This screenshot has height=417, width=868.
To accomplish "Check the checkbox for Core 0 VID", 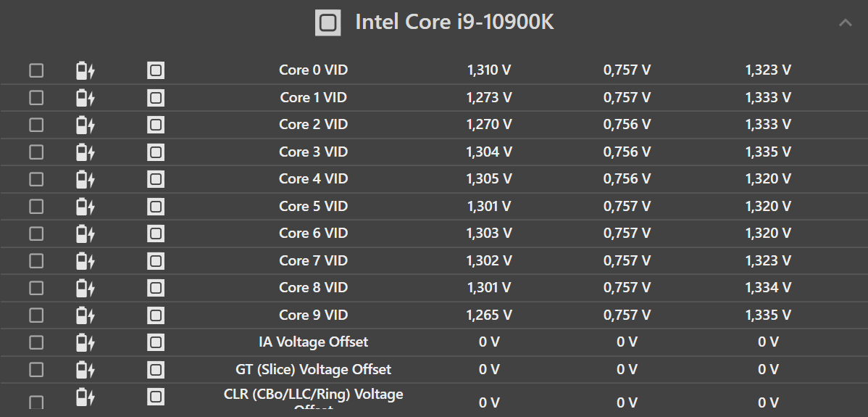I will (x=36, y=70).
